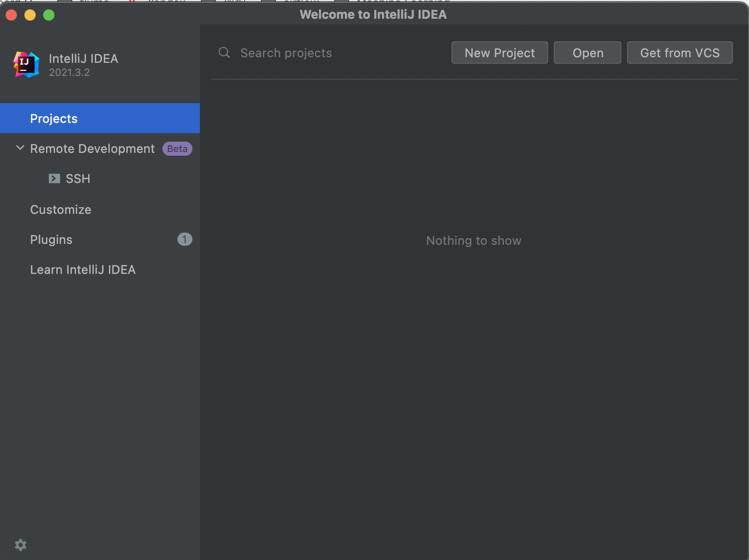Viewport: 749px width, 560px height.
Task: Click the Plugins update count badge
Action: point(184,240)
